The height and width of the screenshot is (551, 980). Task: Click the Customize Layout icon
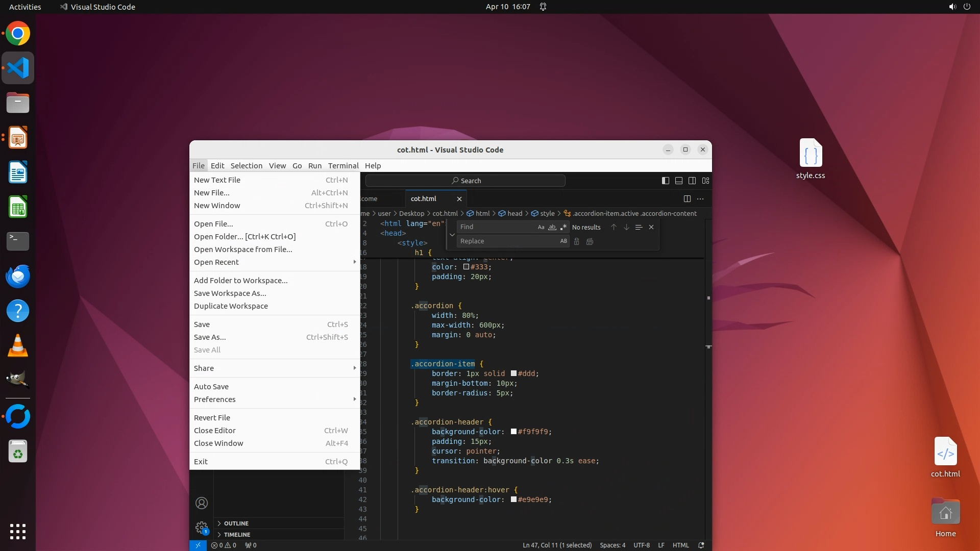[x=706, y=181]
